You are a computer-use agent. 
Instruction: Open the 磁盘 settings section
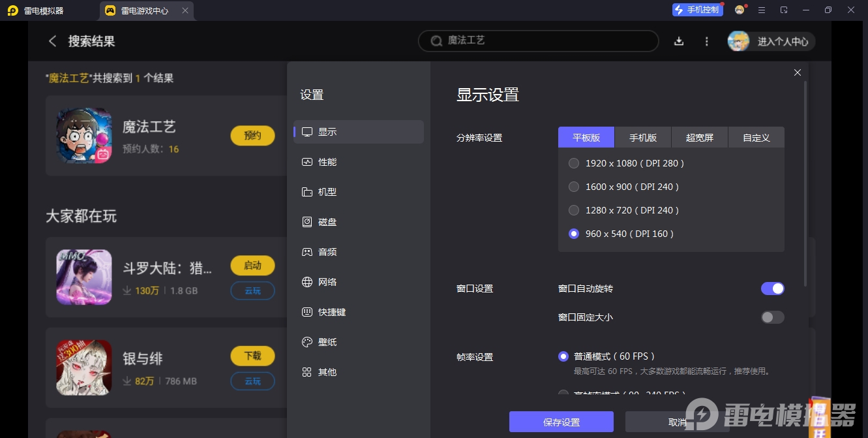(x=359, y=222)
